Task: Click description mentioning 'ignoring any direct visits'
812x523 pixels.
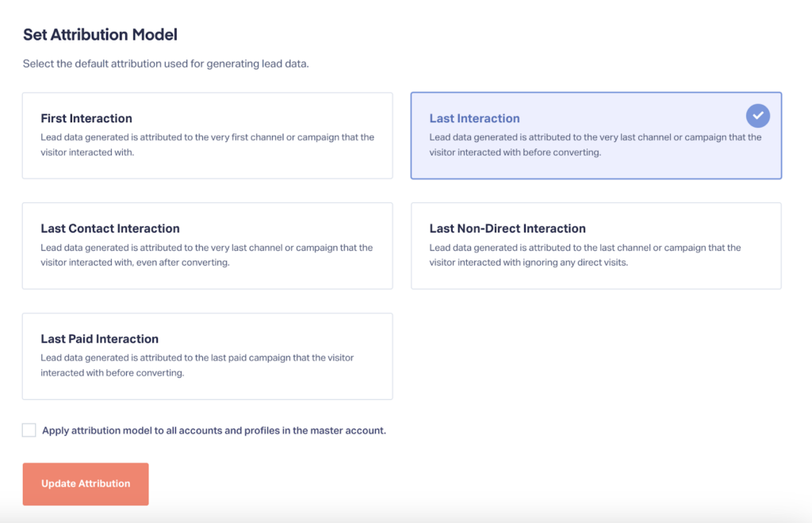Action: [x=585, y=255]
